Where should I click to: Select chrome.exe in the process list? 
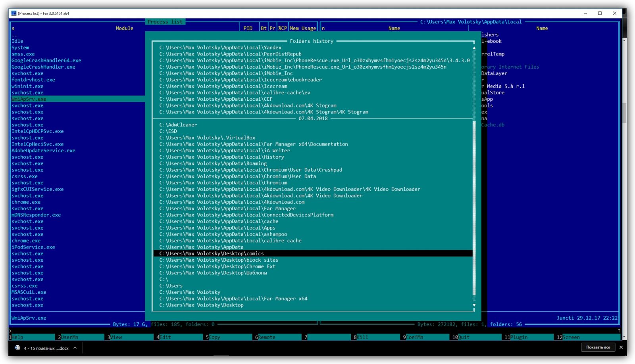click(x=26, y=202)
